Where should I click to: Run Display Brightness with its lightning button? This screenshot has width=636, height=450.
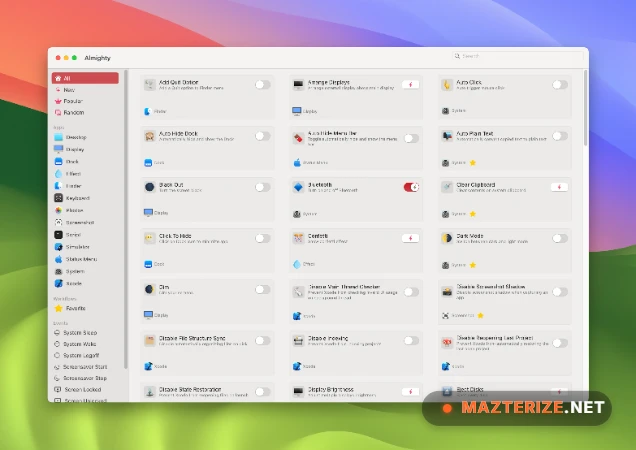click(x=410, y=392)
